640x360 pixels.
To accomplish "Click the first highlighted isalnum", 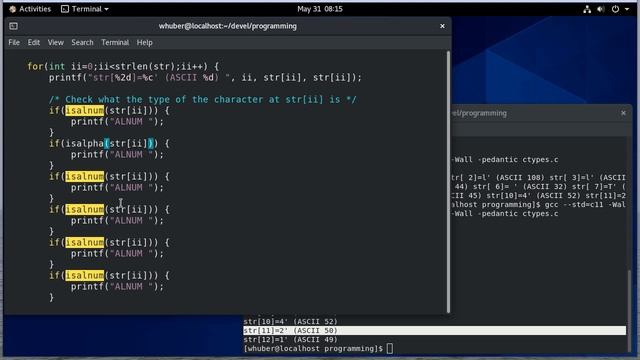I will pos(84,110).
